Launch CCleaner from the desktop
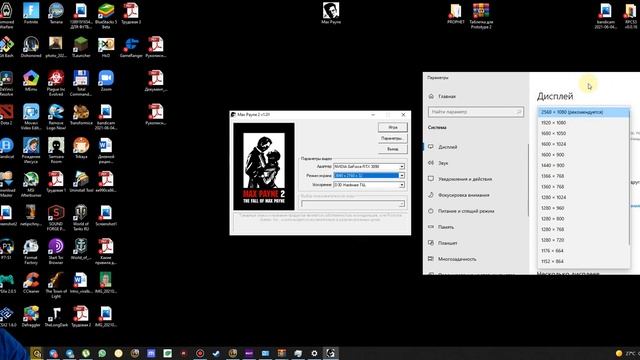The height and width of the screenshot is (360, 640). (31, 282)
